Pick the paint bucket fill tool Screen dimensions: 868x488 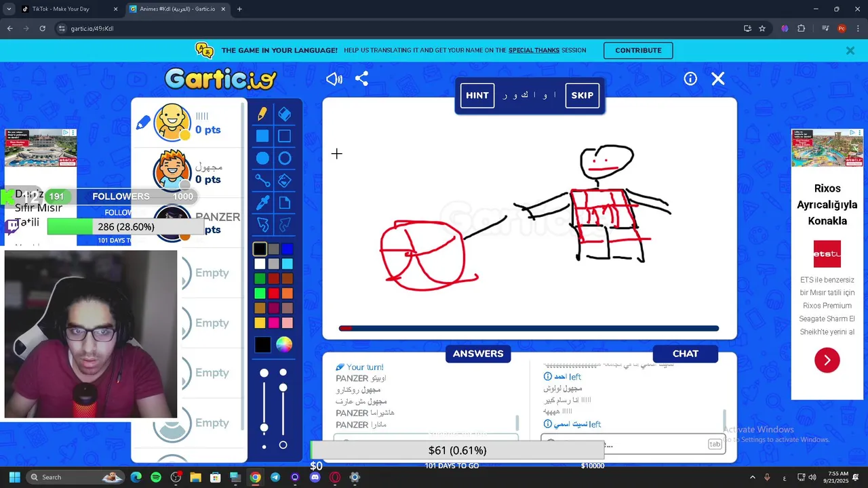(285, 180)
